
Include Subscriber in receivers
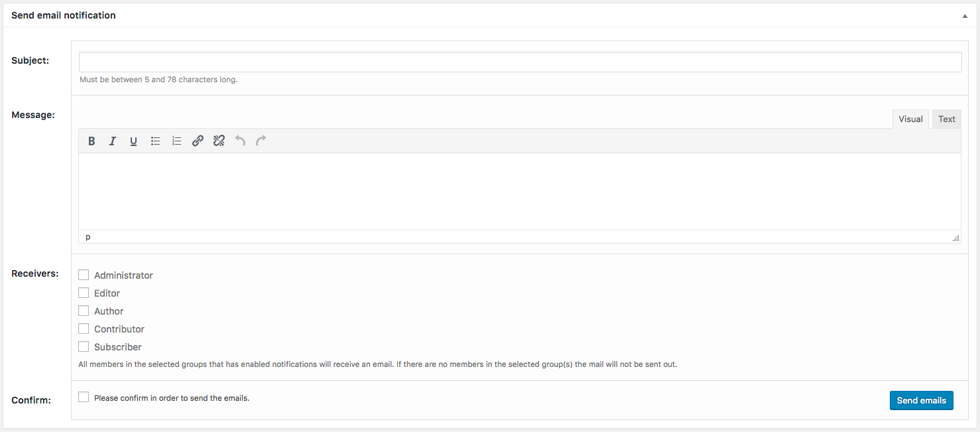(x=84, y=346)
